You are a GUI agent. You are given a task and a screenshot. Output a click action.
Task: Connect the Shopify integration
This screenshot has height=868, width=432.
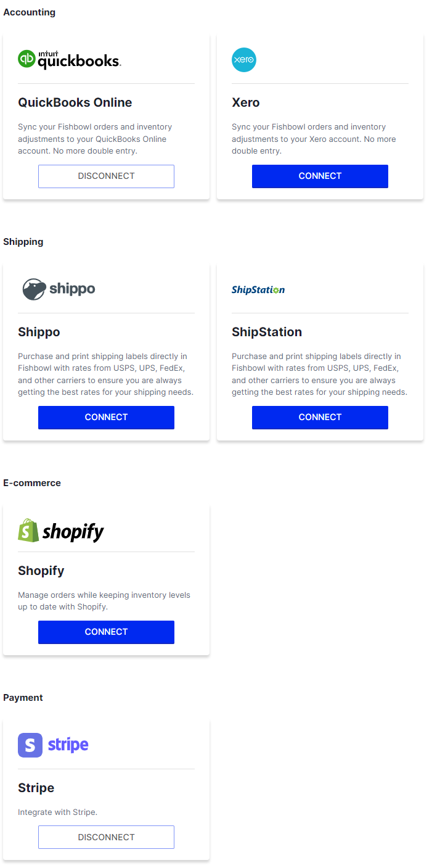106,632
